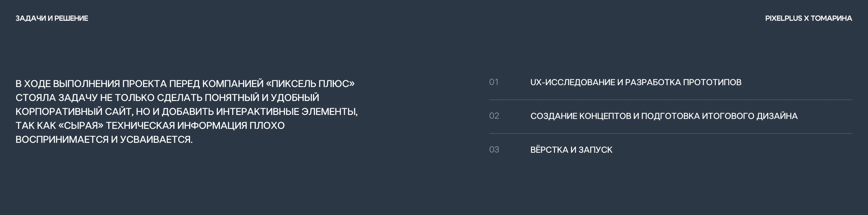The height and width of the screenshot is (215, 868).
Task: Click the «ЗАДАЧИ И РЕШЕНИЕ» section heading
Action: (x=51, y=19)
